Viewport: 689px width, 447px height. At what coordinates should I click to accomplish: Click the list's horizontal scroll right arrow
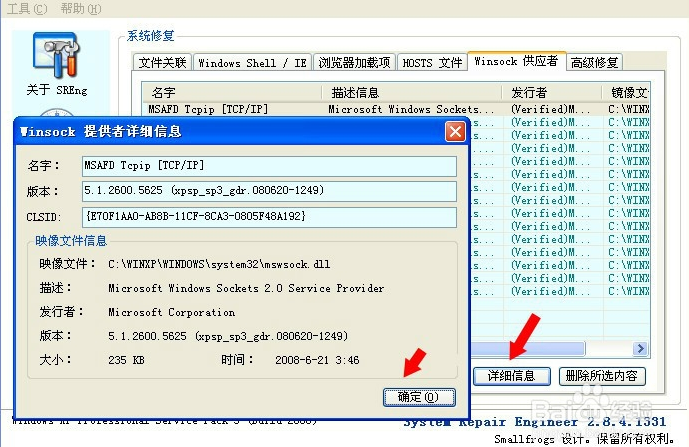coord(640,349)
